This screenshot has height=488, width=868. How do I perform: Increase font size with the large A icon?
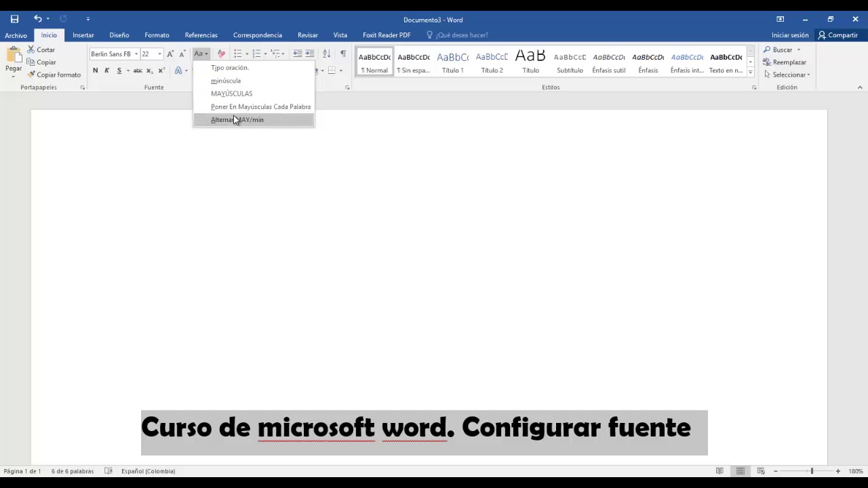click(x=170, y=54)
